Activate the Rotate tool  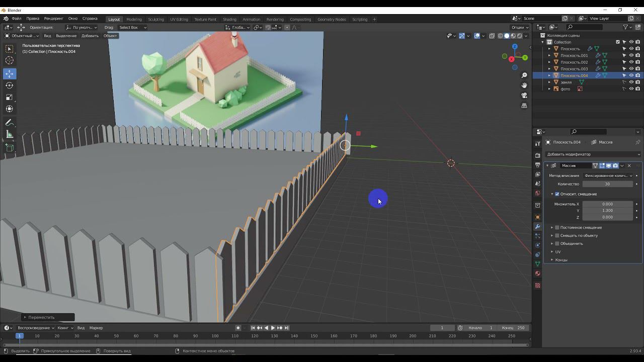tap(10, 85)
